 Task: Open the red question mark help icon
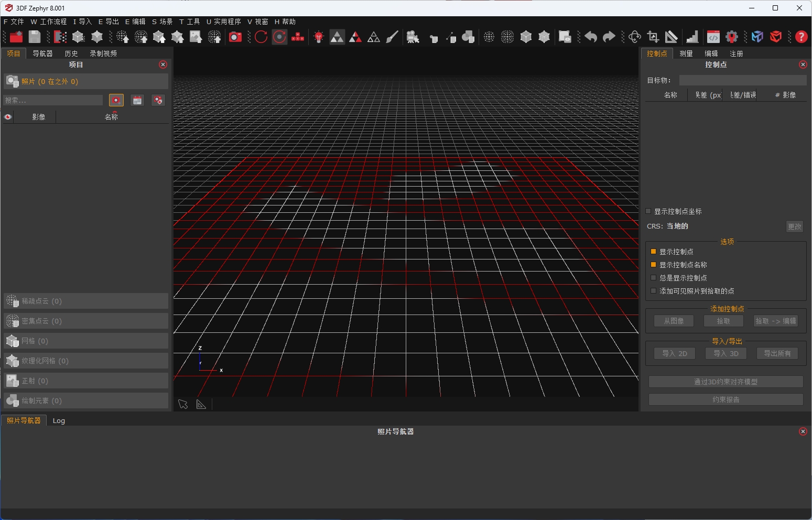pos(801,37)
